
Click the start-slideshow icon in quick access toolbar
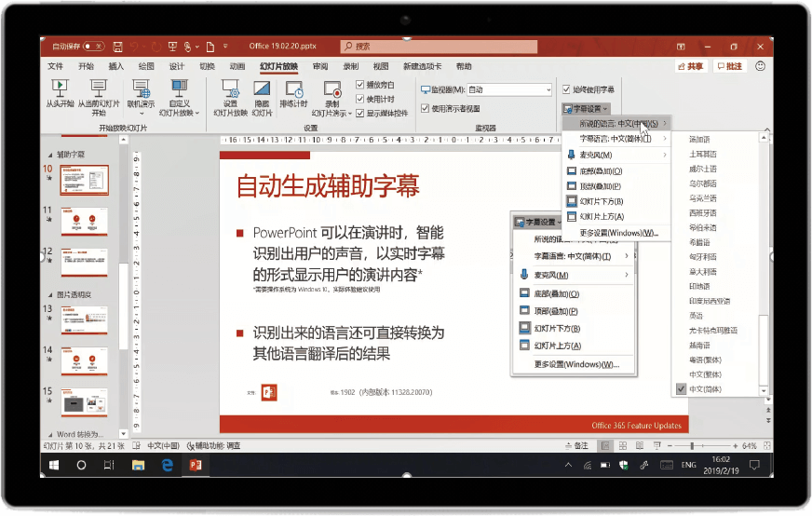click(172, 47)
